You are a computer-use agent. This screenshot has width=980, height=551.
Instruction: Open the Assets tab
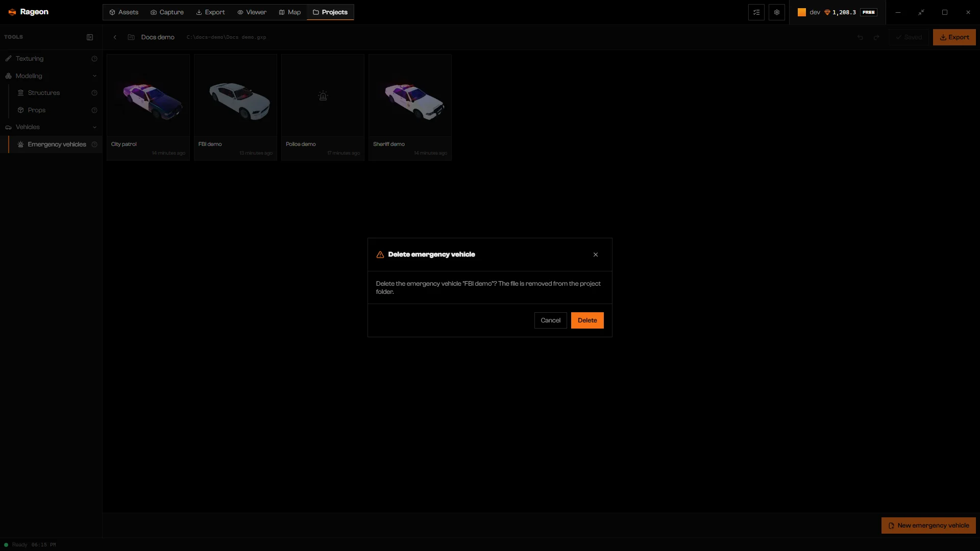tap(124, 12)
